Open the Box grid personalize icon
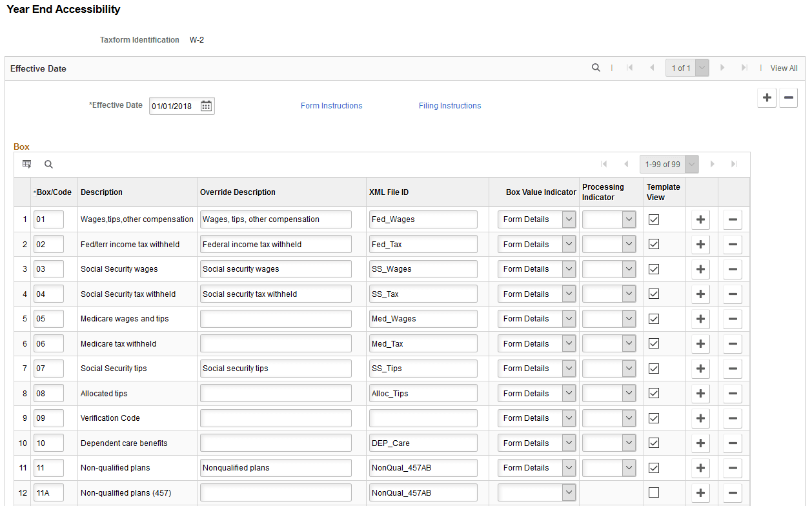812x506 pixels. (x=27, y=165)
